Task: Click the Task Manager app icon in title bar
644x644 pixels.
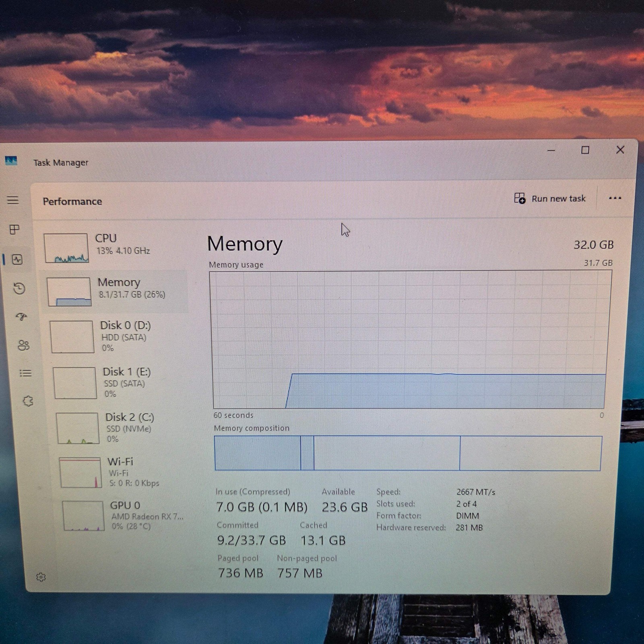Action: (11, 161)
